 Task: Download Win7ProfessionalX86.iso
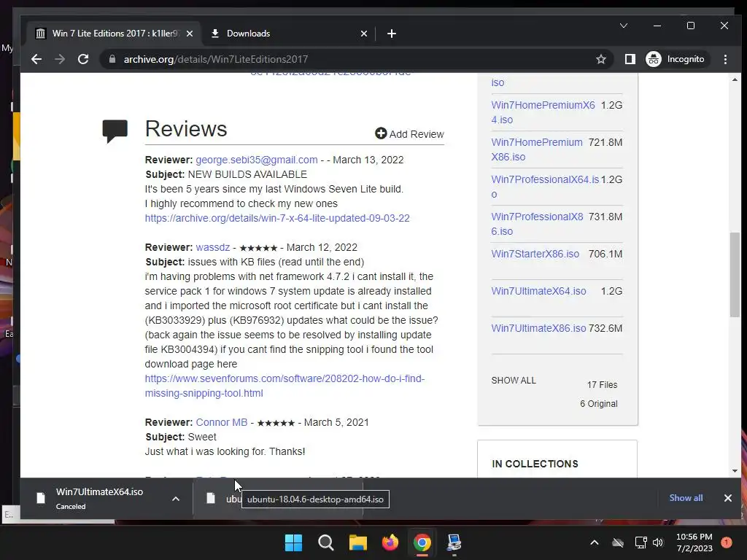[538, 224]
